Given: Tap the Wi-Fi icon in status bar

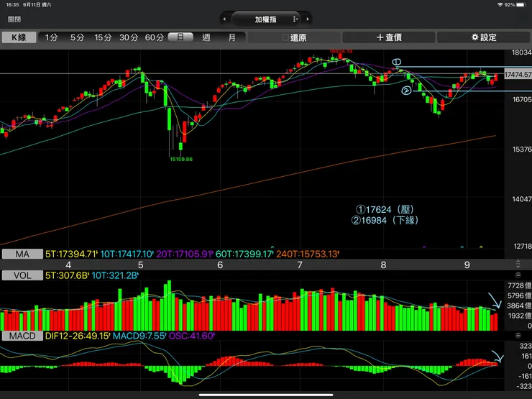Looking at the screenshot, I should coord(500,5).
